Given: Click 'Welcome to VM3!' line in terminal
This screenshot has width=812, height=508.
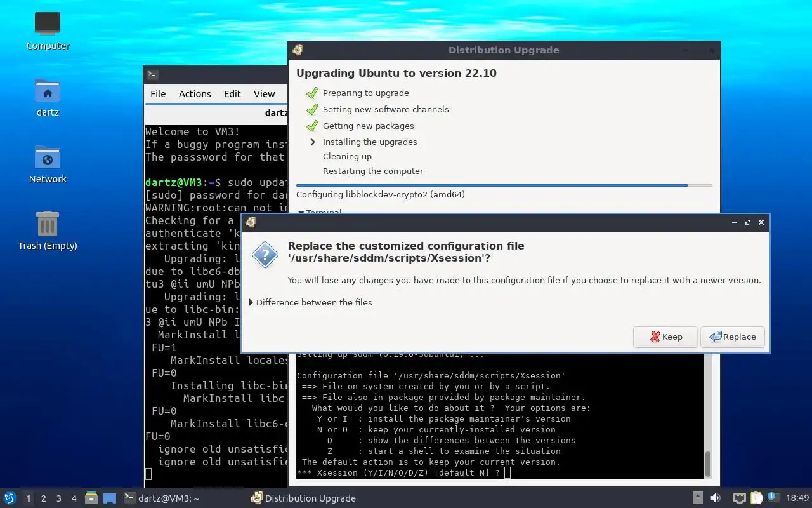Looking at the screenshot, I should coord(193,131).
